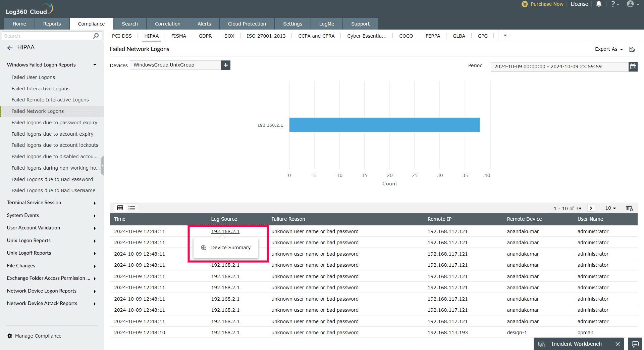This screenshot has height=350, width=644.
Task: Collapse Windows Failed Logon Reports section
Action: [x=95, y=65]
